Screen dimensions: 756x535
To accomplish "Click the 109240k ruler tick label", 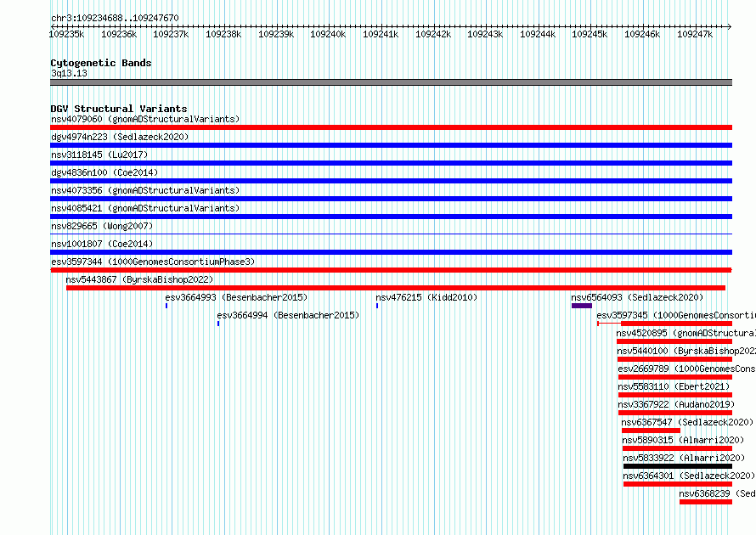I will tap(328, 34).
